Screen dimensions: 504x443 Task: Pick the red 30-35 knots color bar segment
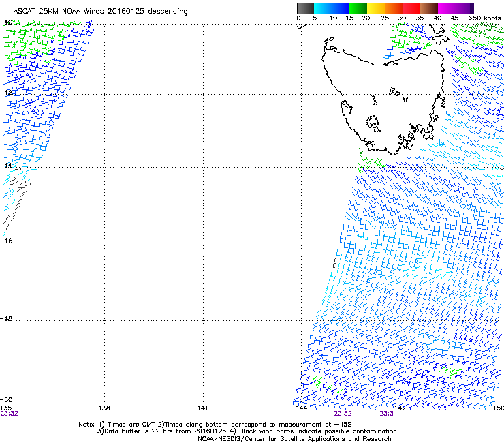(411, 8)
